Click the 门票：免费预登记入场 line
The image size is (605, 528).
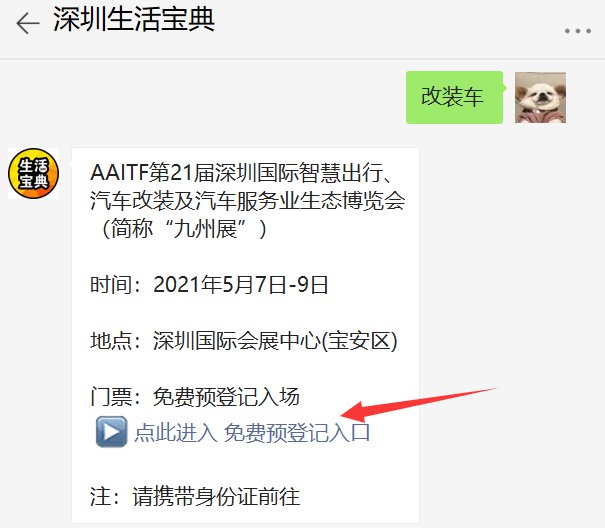195,397
